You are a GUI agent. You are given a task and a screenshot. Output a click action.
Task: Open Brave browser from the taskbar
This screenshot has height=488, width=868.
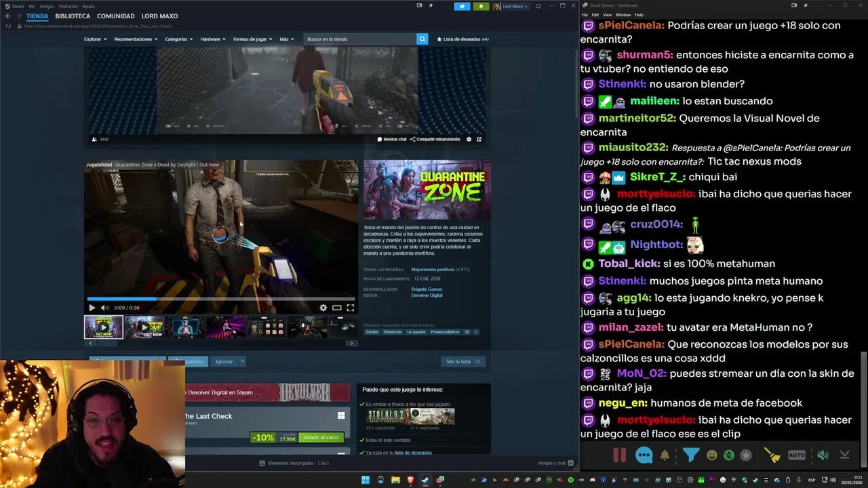coord(410,480)
